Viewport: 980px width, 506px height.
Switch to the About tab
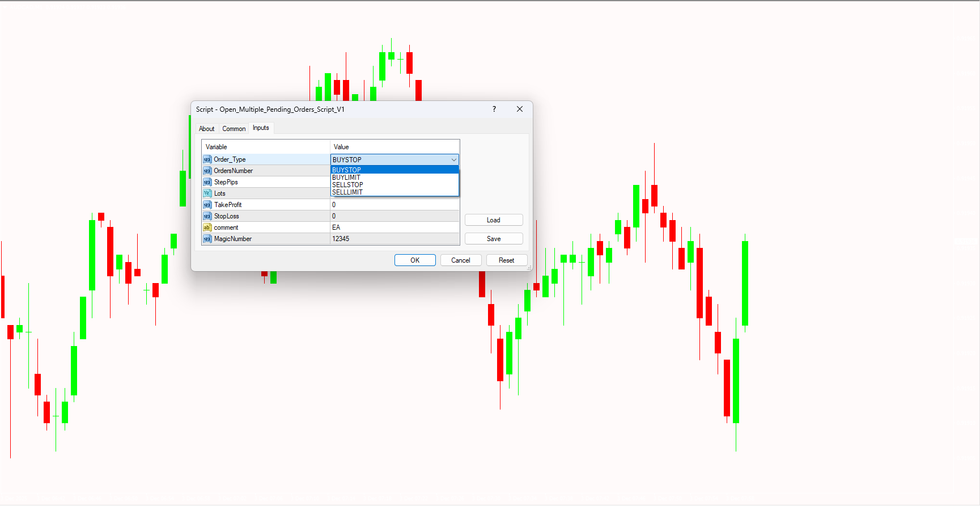(206, 129)
